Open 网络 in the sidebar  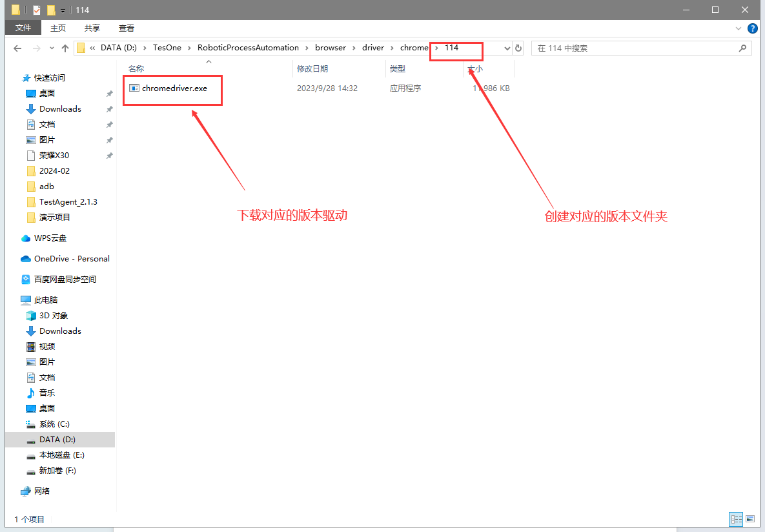tap(41, 491)
